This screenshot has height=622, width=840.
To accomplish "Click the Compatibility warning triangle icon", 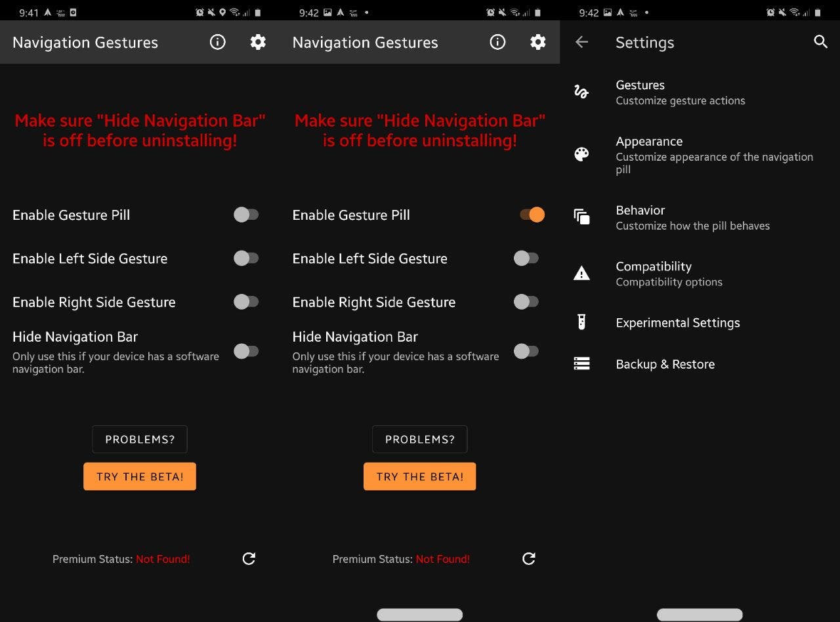I will 581,274.
